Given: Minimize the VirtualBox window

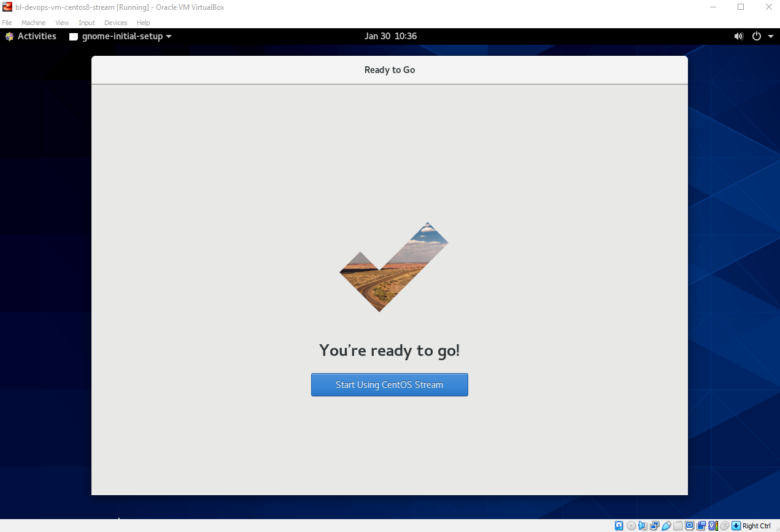Looking at the screenshot, I should point(713,7).
